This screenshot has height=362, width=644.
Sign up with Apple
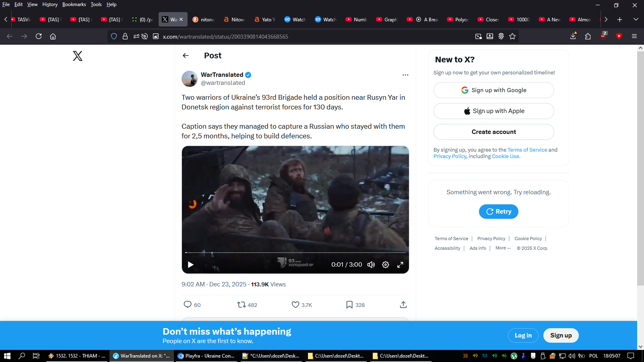point(494,111)
